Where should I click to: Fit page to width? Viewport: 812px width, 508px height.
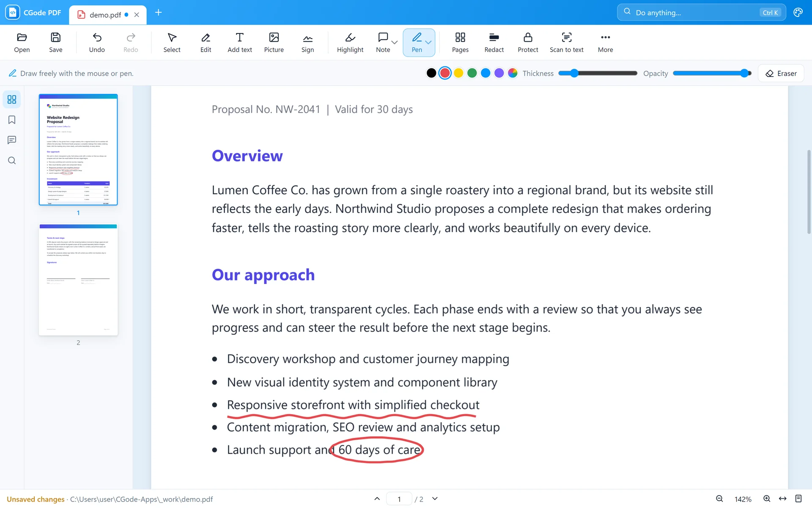783,499
